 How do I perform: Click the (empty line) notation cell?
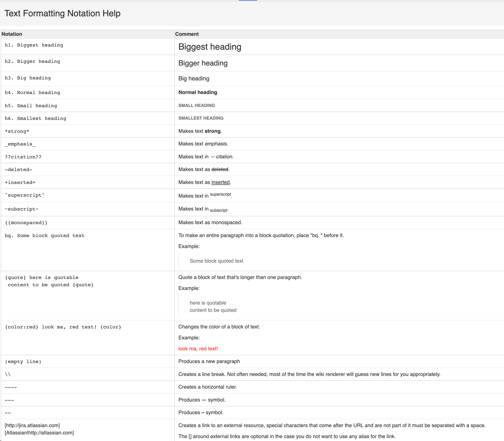(x=23, y=362)
